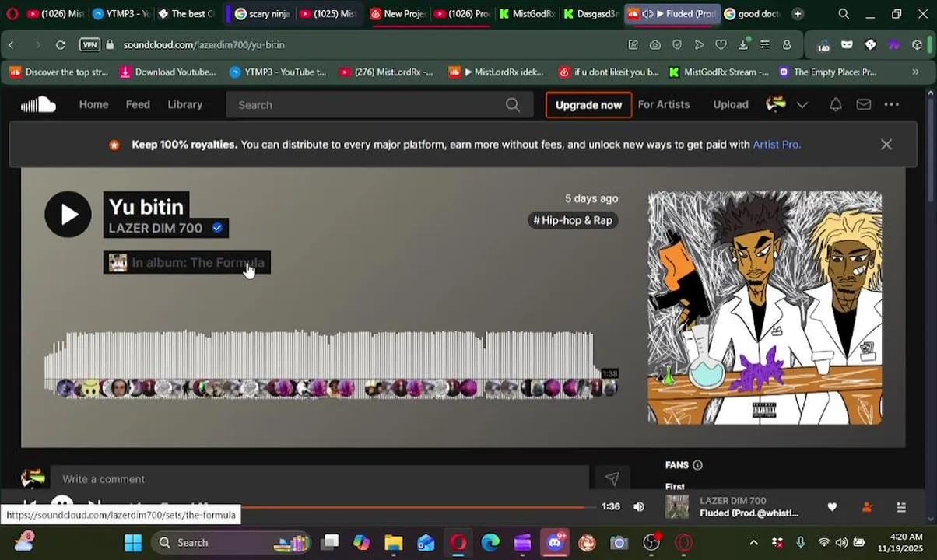Switch to the New Project browser tab
This screenshot has height=560, width=937.
pos(397,14)
